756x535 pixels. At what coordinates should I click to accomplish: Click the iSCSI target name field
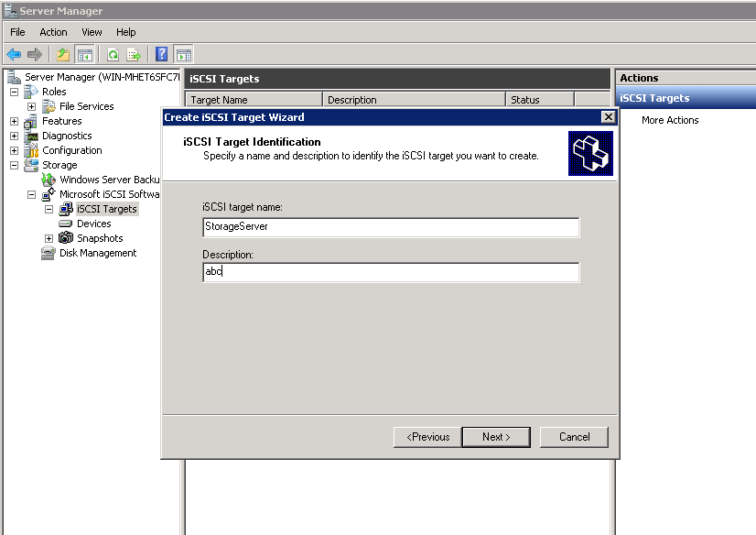pos(391,227)
